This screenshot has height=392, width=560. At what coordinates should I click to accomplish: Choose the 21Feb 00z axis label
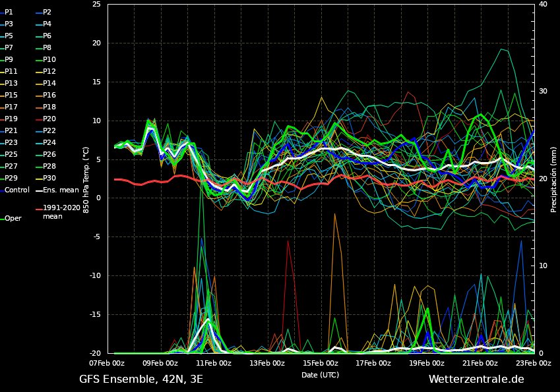coord(480,363)
